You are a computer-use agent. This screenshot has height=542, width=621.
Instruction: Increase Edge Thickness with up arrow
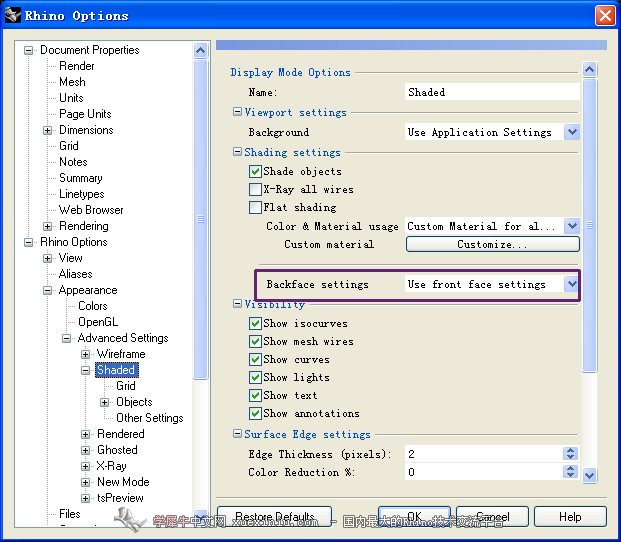point(570,450)
